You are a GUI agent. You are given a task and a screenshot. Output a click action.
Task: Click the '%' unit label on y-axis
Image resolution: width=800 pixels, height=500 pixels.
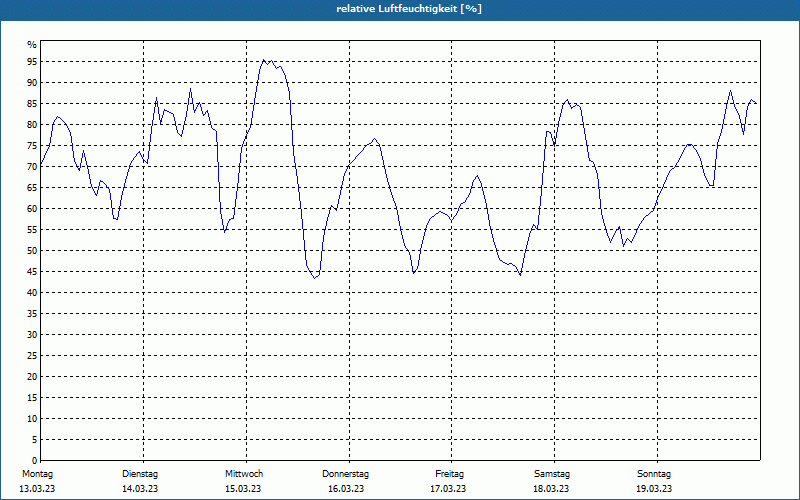pos(32,45)
